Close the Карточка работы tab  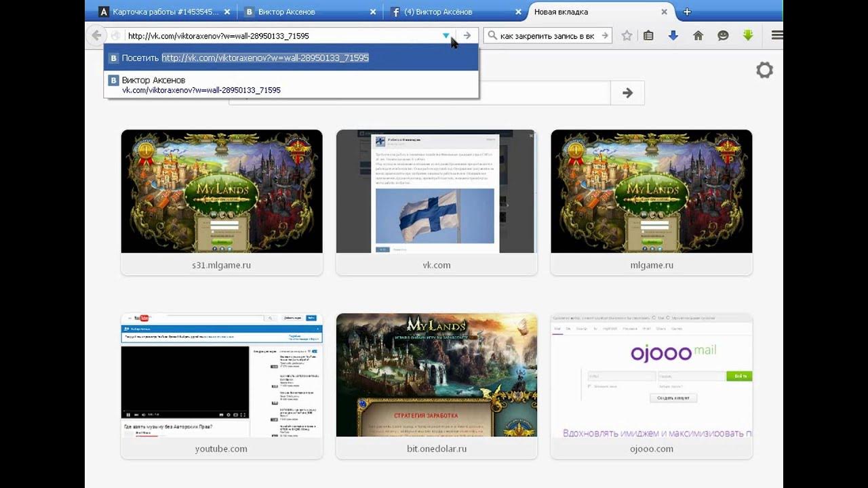click(227, 12)
